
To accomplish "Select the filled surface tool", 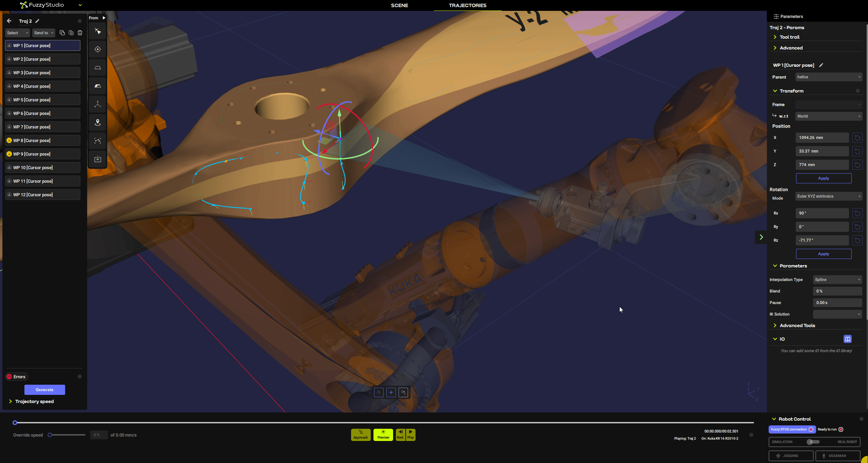I will click(98, 86).
